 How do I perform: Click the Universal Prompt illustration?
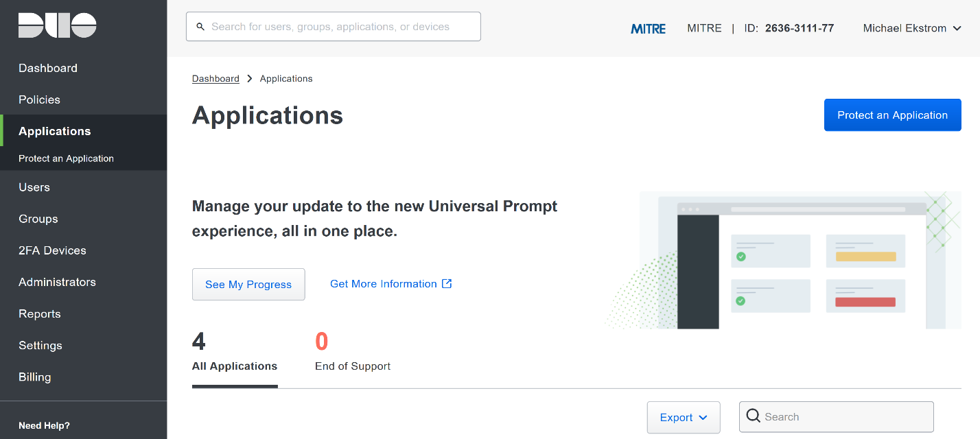tap(782, 261)
